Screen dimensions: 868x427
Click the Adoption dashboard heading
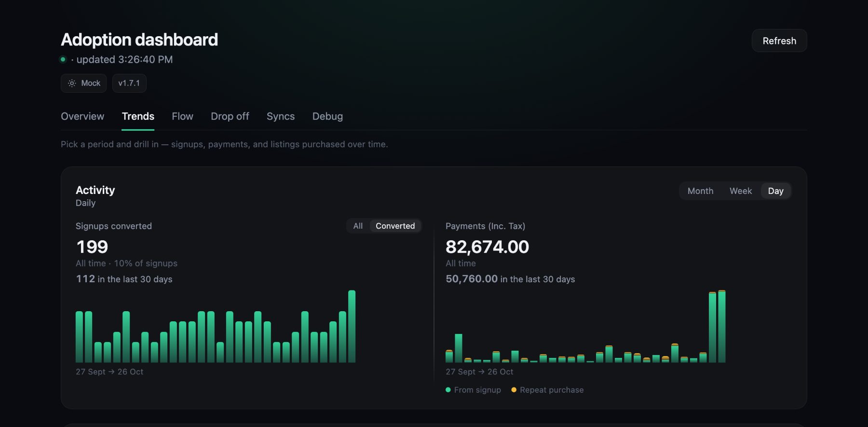(139, 40)
